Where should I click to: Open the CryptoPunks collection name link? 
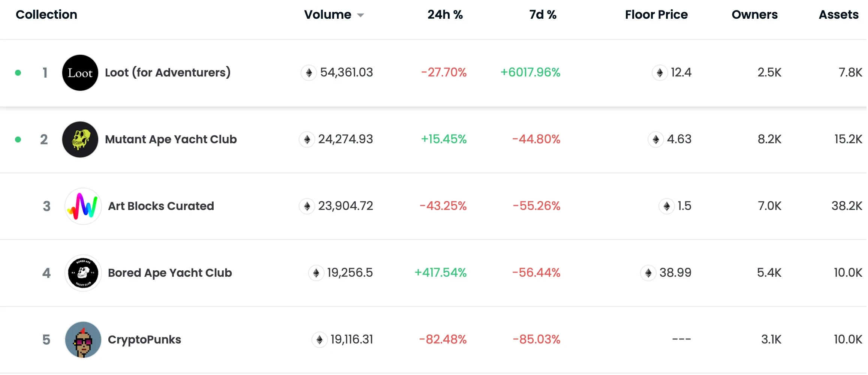tap(144, 339)
